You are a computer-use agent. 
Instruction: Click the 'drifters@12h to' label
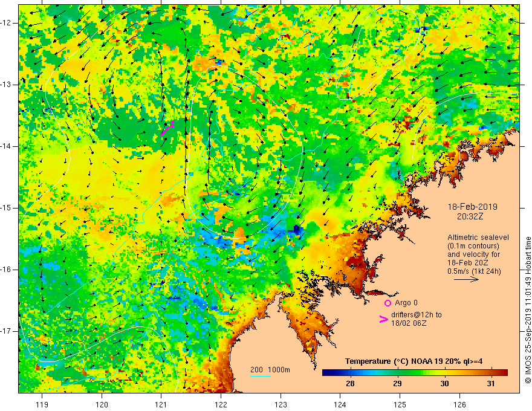[417, 315]
